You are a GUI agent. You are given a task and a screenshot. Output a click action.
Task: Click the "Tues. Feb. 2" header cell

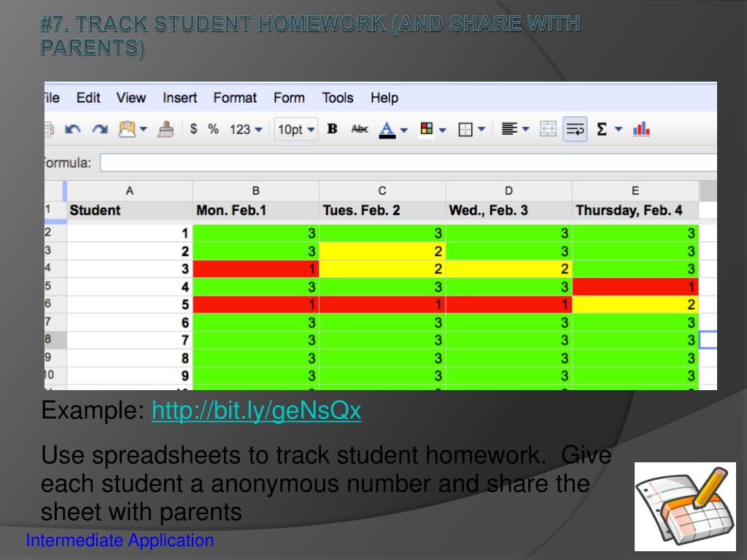382,210
